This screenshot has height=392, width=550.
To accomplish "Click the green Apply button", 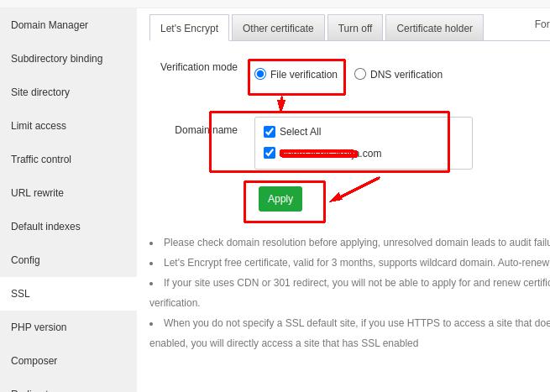I will pyautogui.click(x=280, y=199).
